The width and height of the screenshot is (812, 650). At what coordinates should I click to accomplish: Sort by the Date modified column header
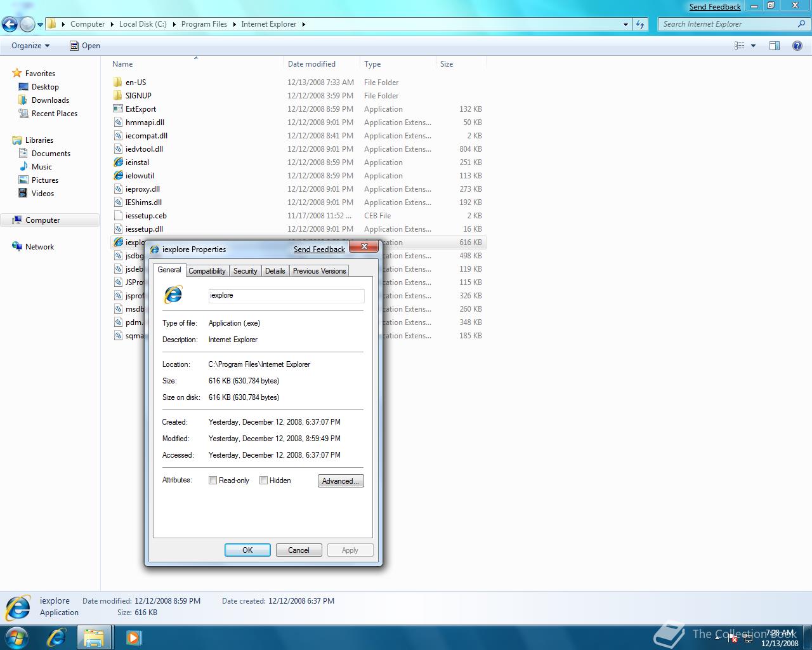[x=322, y=64]
